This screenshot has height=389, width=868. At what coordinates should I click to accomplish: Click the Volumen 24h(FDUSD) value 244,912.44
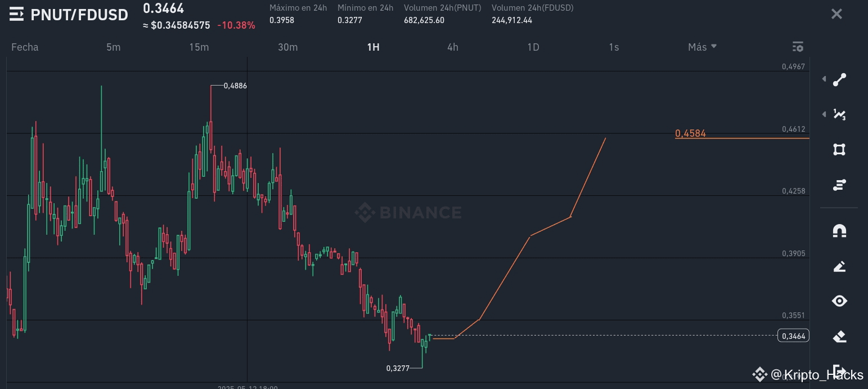point(512,20)
